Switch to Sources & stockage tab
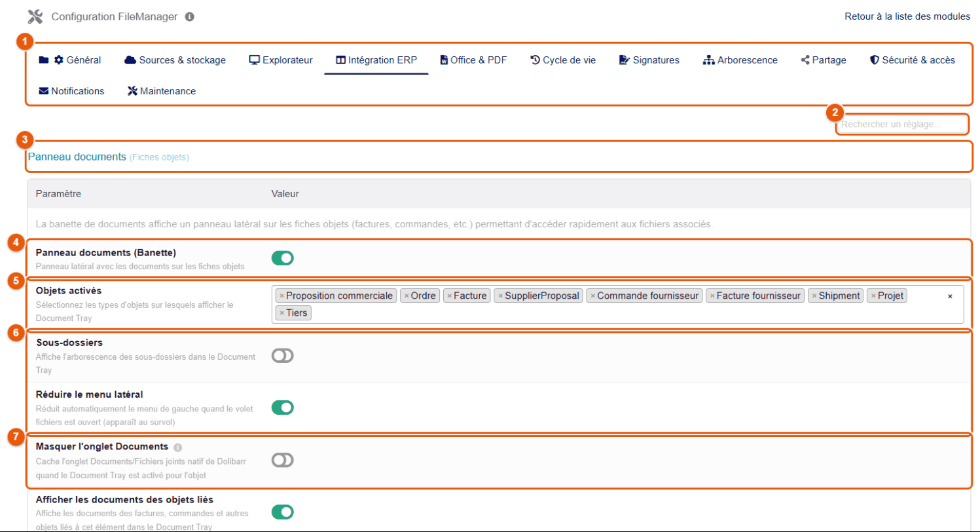 (x=175, y=60)
